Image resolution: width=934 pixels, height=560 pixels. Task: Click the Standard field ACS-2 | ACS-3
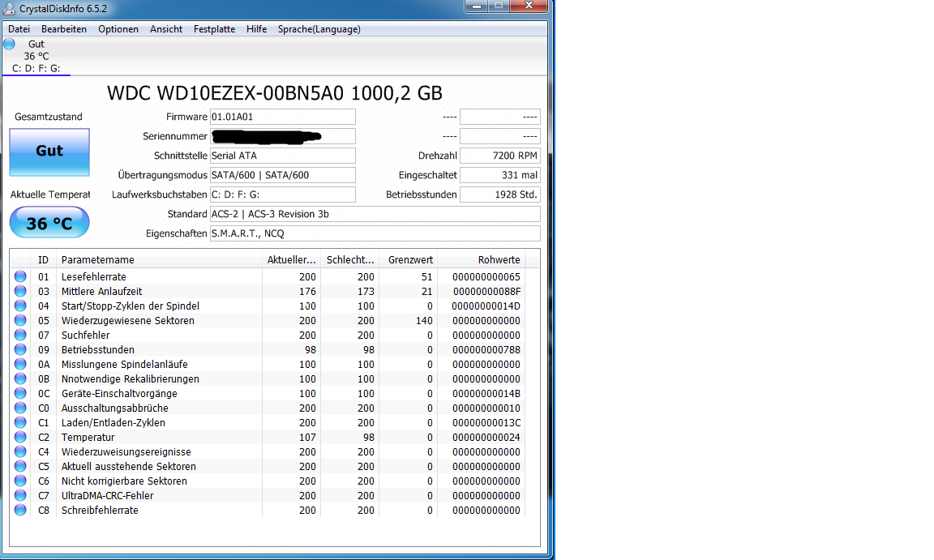tap(375, 214)
